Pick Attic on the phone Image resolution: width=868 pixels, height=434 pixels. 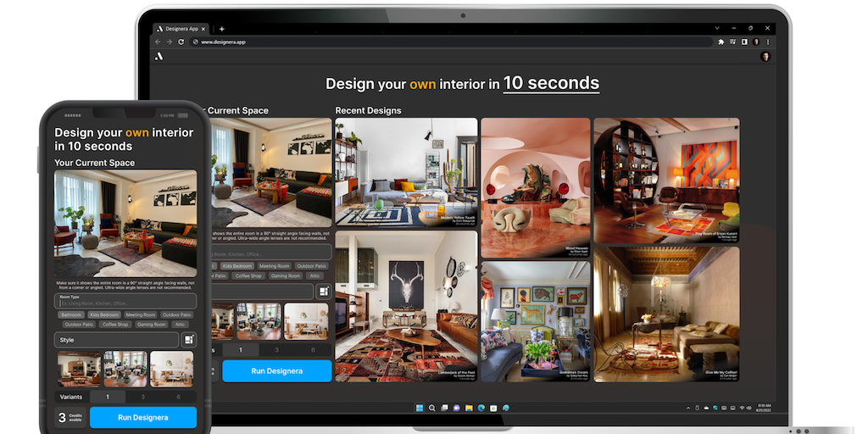(x=180, y=325)
